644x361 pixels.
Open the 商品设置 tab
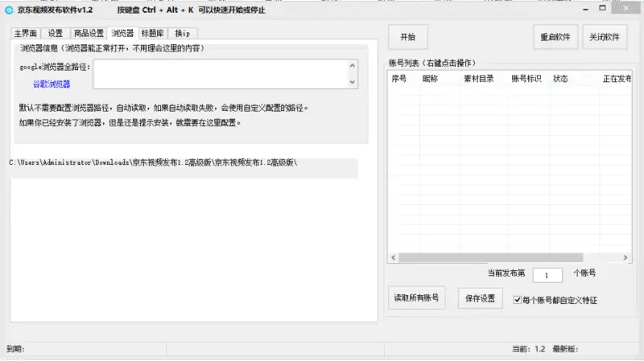point(89,33)
